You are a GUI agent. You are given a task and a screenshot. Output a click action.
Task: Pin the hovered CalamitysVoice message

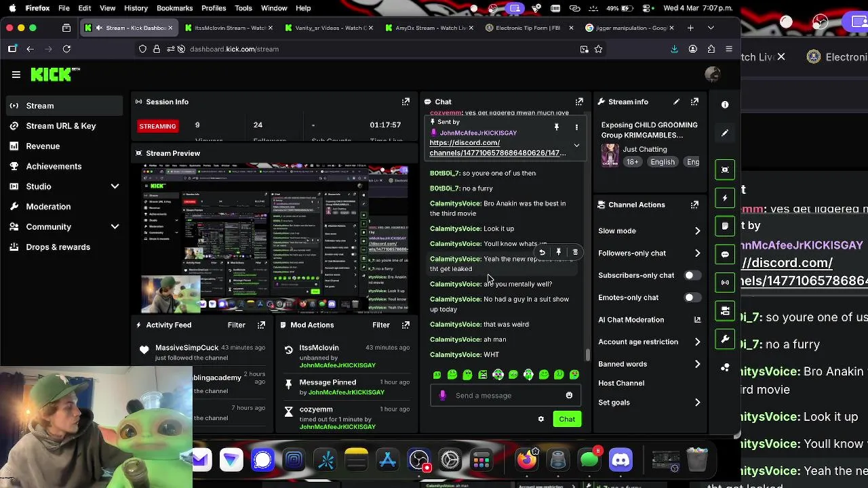[559, 252]
